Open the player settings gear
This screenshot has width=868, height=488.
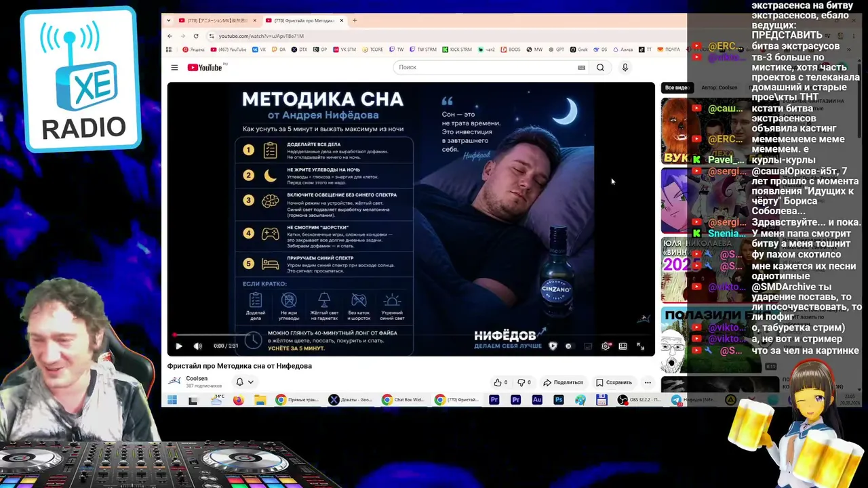click(x=606, y=346)
